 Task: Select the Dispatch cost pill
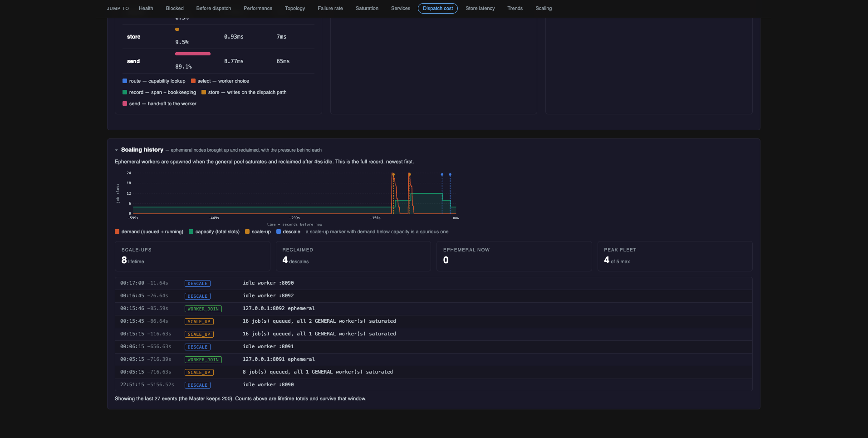438,8
